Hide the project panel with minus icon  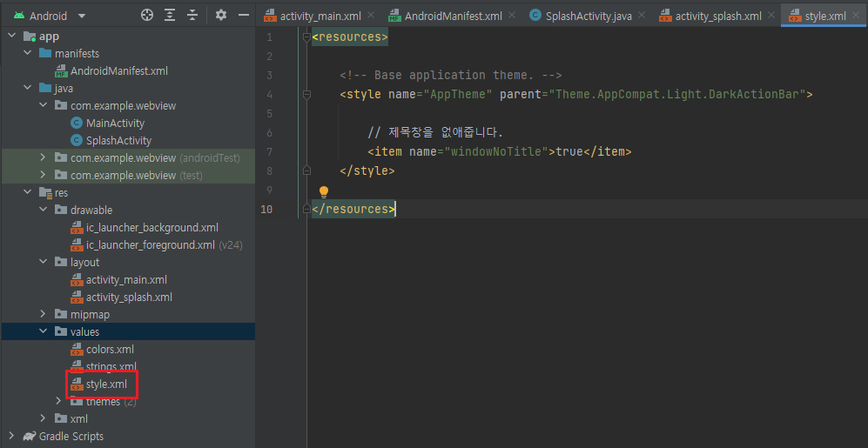point(244,16)
